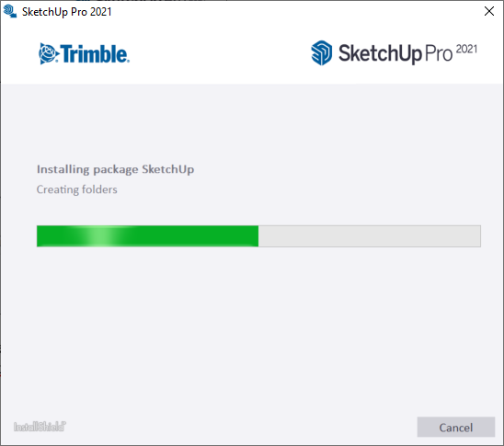
Task: Click the green filled part of progress bar
Action: [147, 236]
